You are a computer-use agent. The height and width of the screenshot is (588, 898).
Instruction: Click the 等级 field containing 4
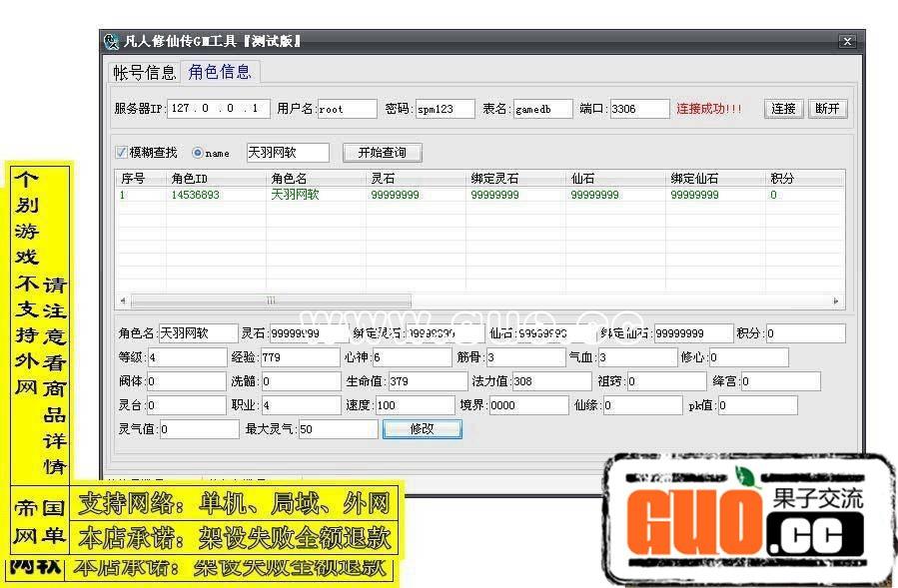187,357
